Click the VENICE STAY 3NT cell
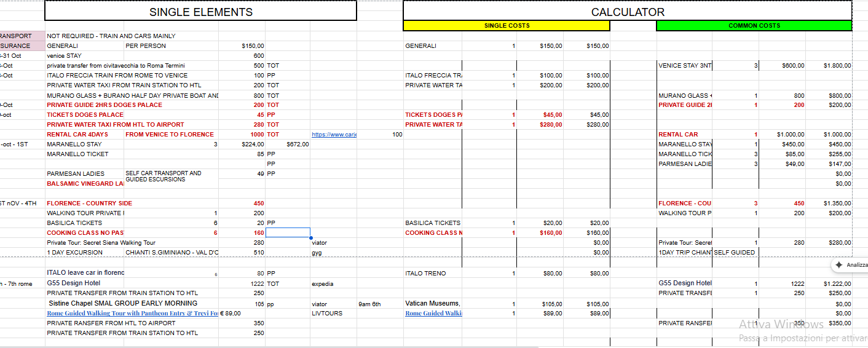Viewport: 868px width, 348px height. coord(684,66)
